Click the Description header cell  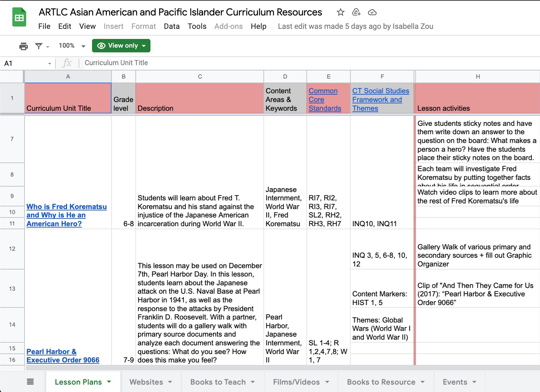tap(200, 98)
